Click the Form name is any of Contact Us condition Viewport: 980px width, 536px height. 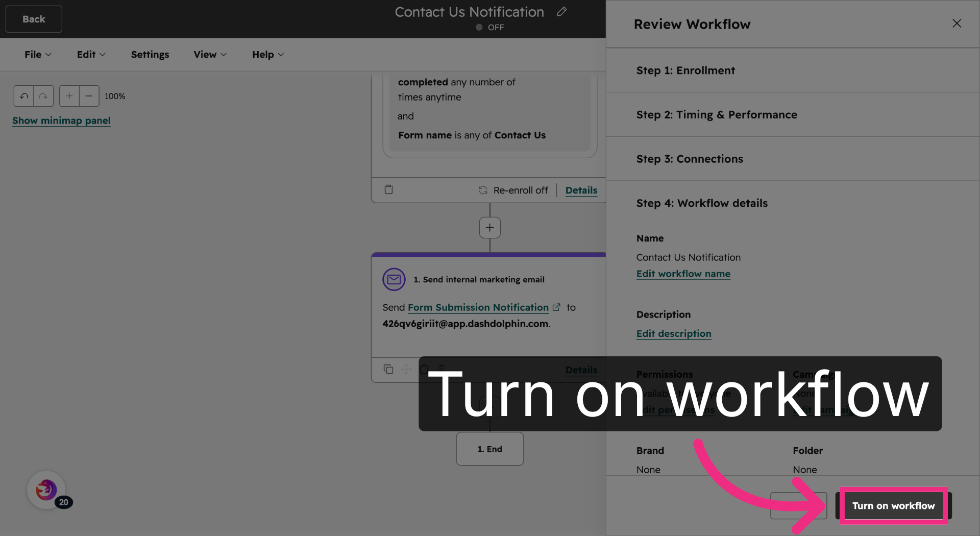(472, 135)
